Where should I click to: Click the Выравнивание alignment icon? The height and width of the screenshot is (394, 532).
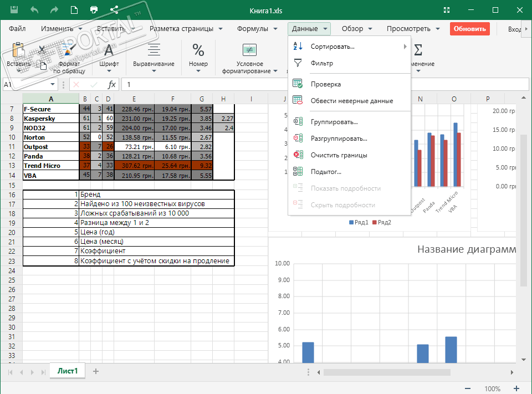point(154,51)
